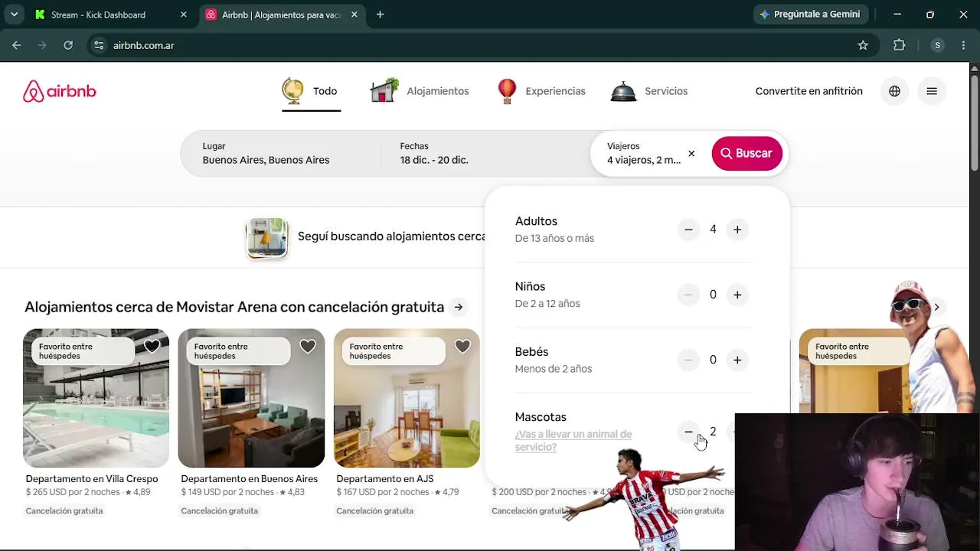Click Seguí buscando alojamientos cerca text

pos(391,236)
